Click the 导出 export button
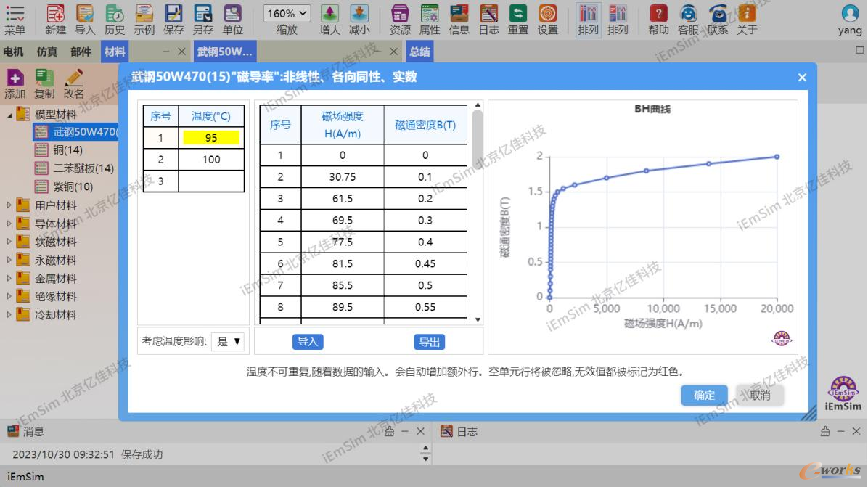 429,342
